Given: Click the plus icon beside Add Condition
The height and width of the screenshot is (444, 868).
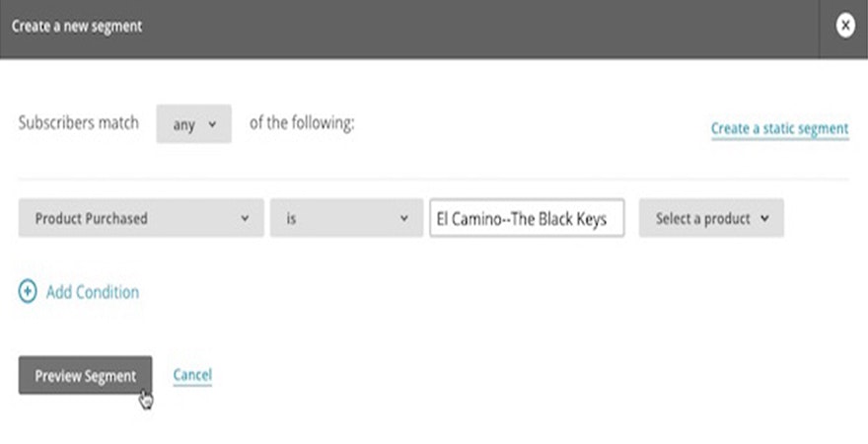Looking at the screenshot, I should coord(28,292).
